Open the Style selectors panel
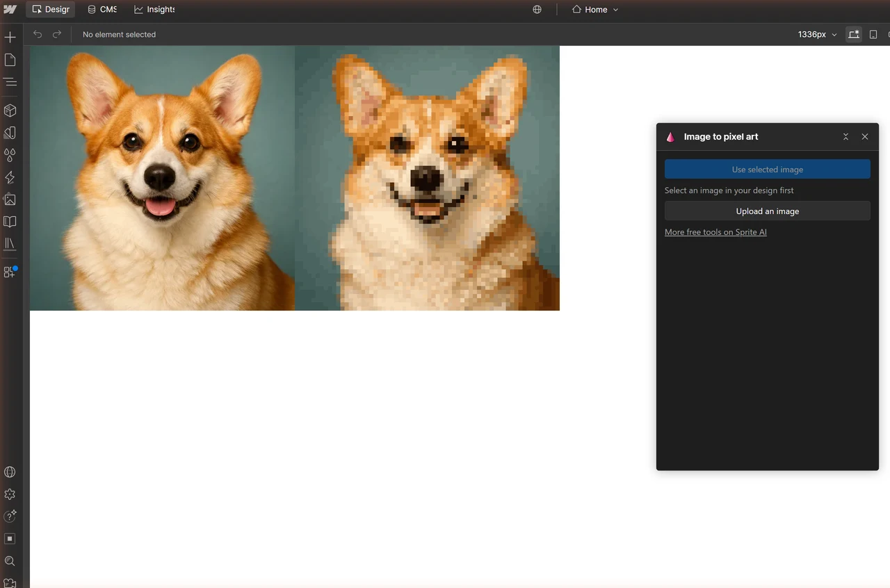Screen dimensions: 890x588 click(x=10, y=133)
